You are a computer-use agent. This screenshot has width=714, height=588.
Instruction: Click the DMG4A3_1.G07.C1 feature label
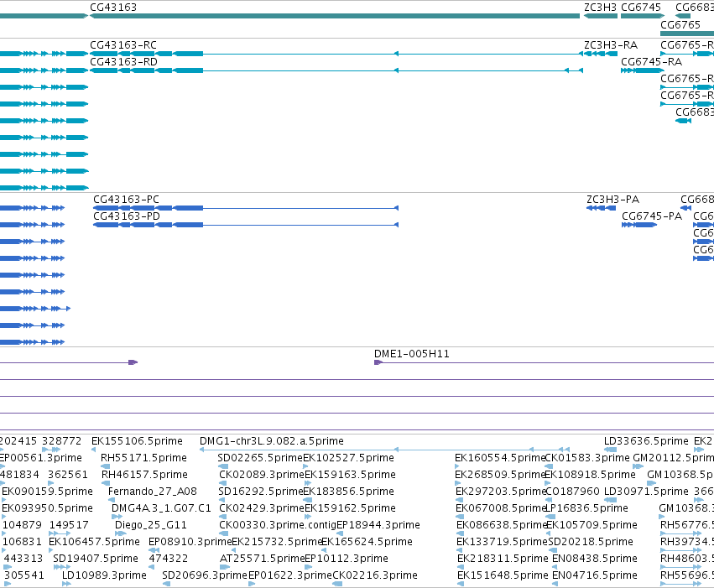pyautogui.click(x=161, y=508)
